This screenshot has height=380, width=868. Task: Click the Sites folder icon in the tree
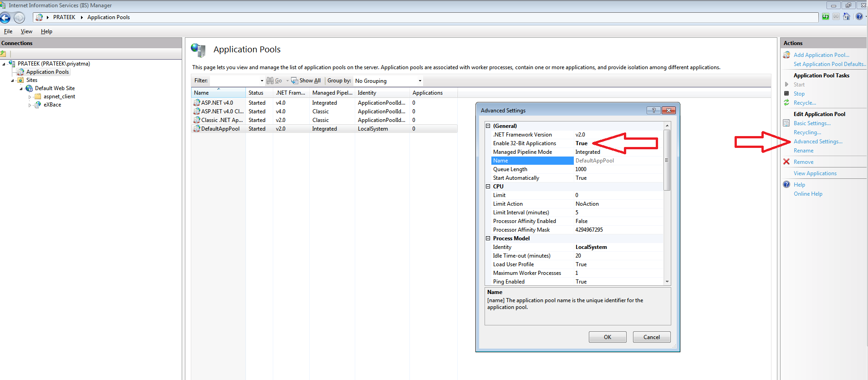pos(20,80)
